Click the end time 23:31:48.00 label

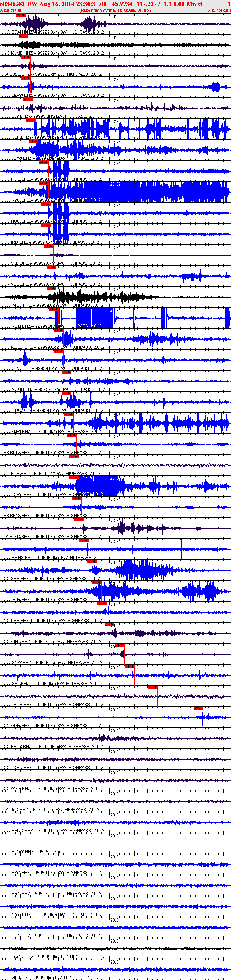point(219,10)
